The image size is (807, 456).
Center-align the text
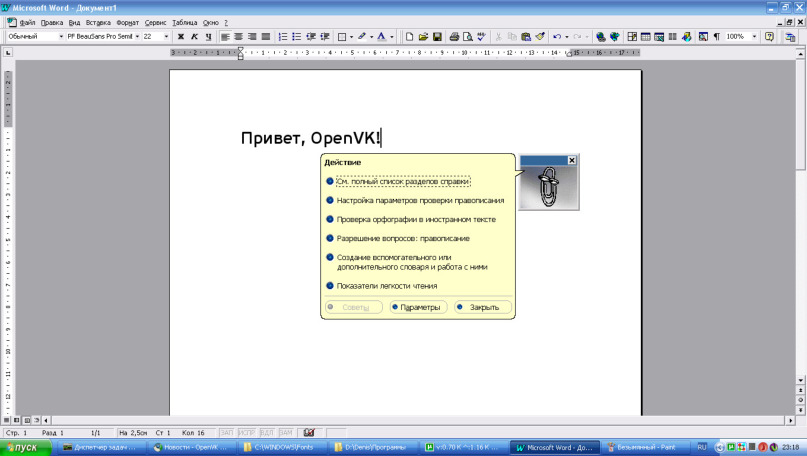point(238,37)
